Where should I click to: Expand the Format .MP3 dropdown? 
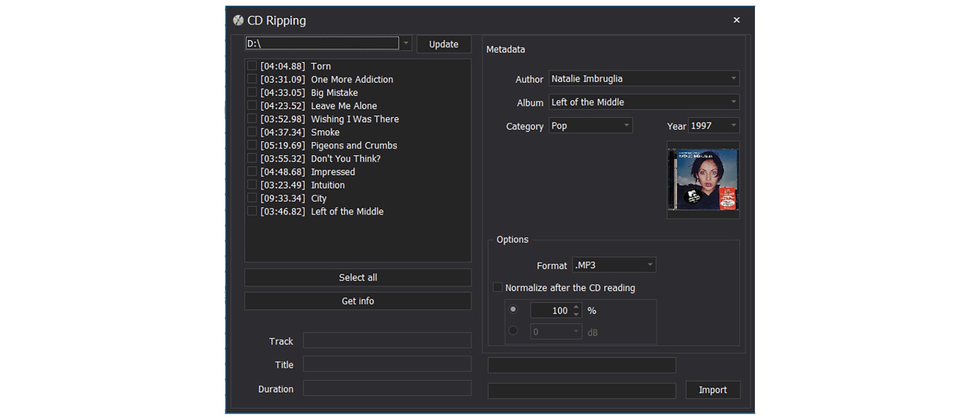[x=650, y=265]
